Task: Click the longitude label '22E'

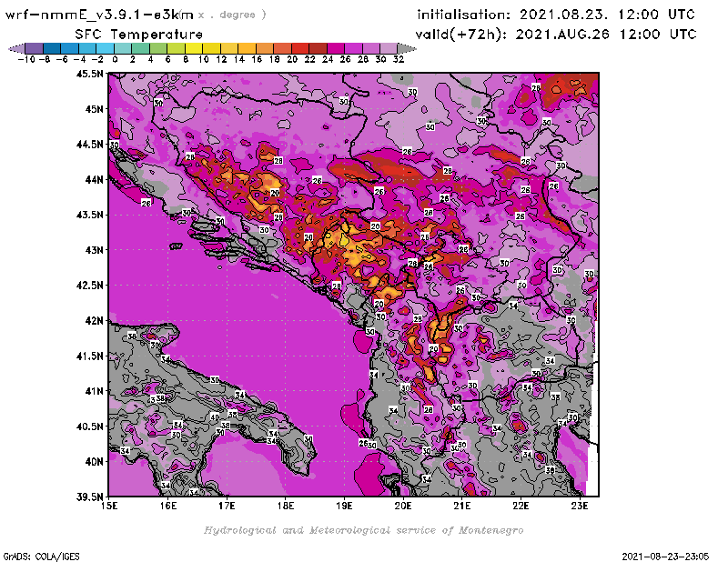Action: pos(521,506)
